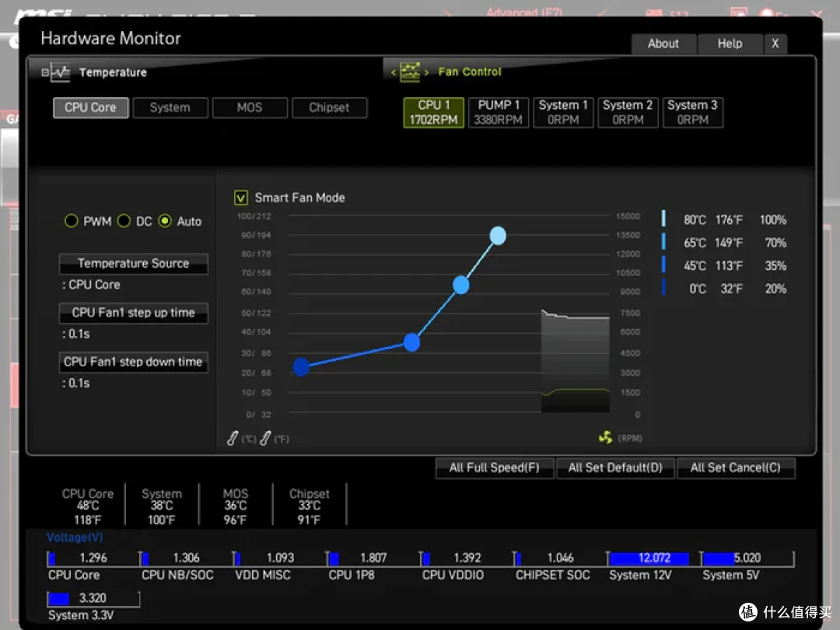This screenshot has width=840, height=630.
Task: Click the Chipset 33°C temperature reading
Action: (x=309, y=506)
